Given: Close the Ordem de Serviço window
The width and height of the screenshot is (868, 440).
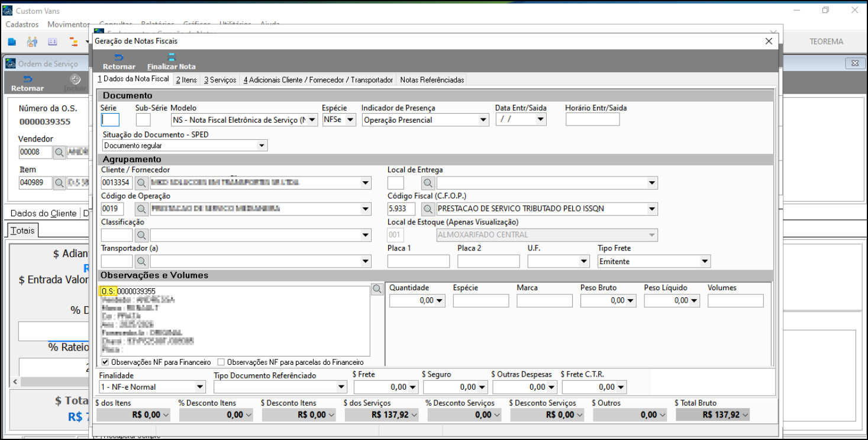Looking at the screenshot, I should point(854,63).
